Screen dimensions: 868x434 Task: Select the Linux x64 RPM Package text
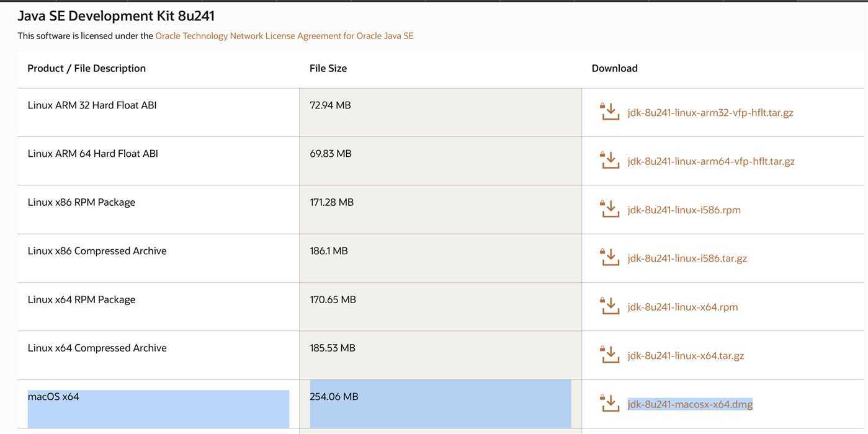coord(81,299)
